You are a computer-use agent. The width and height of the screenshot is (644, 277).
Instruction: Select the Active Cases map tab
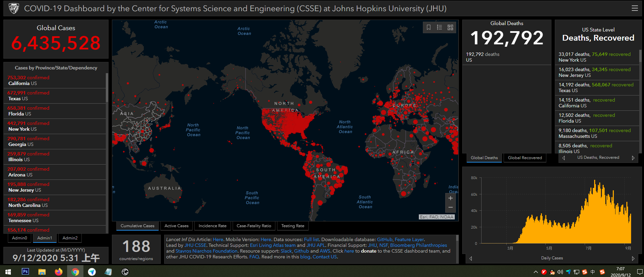(176, 226)
